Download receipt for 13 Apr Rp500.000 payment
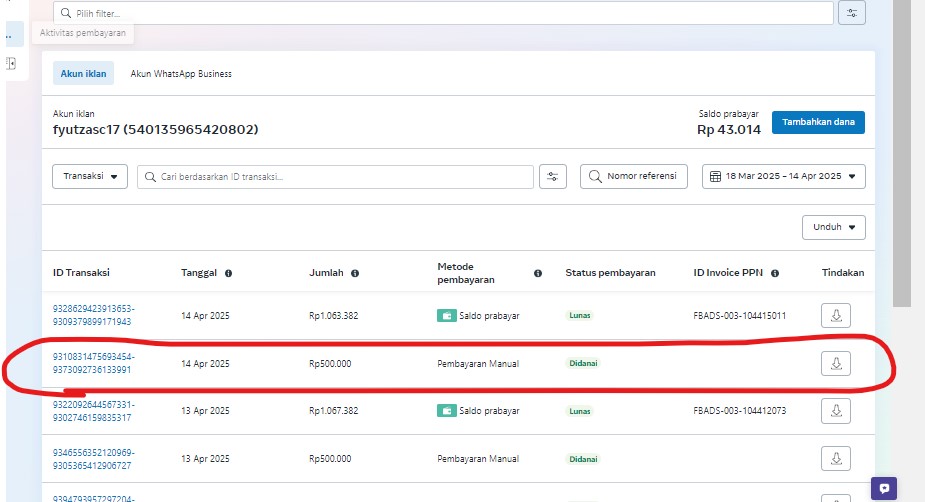Viewport: 925px width, 502px height. coord(836,458)
